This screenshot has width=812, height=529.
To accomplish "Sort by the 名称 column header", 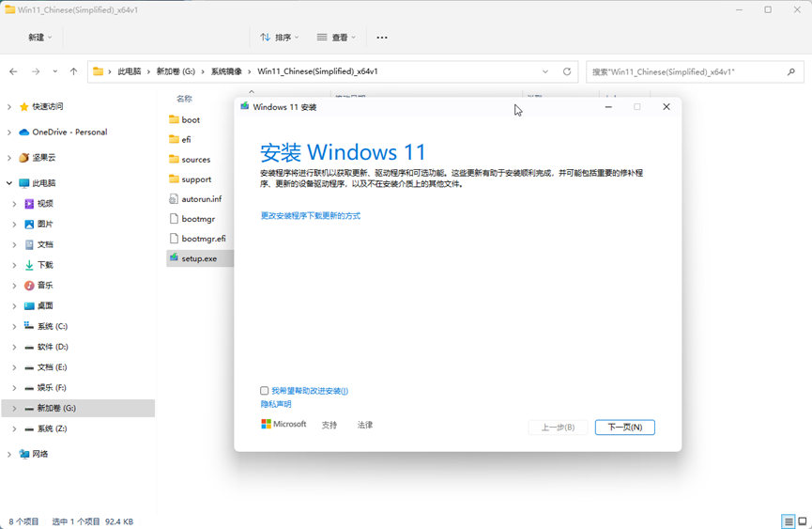I will click(184, 99).
